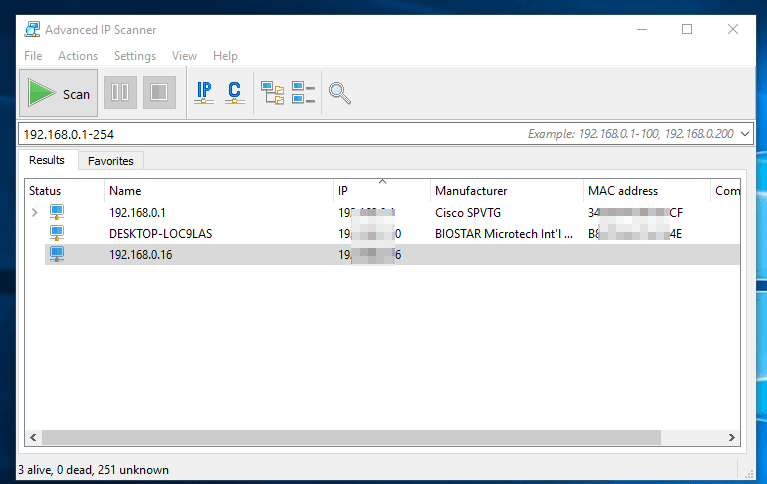This screenshot has width=767, height=484.
Task: Click the horizontal scrollbar right arrow
Action: click(733, 438)
